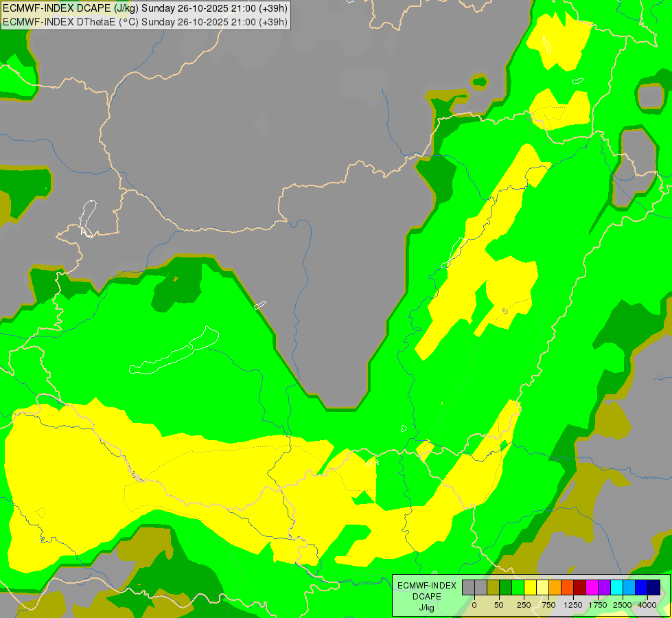Click the DCAPE label in legend
Image resolution: width=672 pixels, height=618 pixels.
pyautogui.click(x=427, y=597)
